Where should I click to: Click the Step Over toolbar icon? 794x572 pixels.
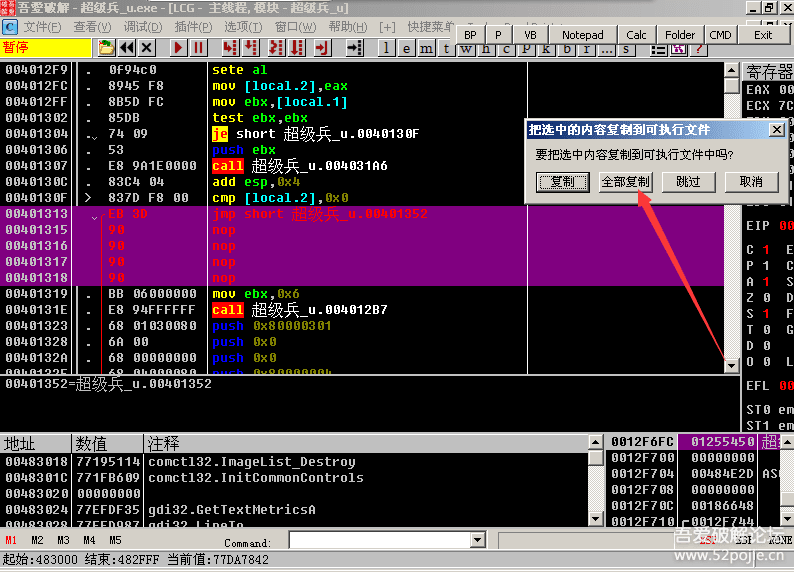point(251,48)
